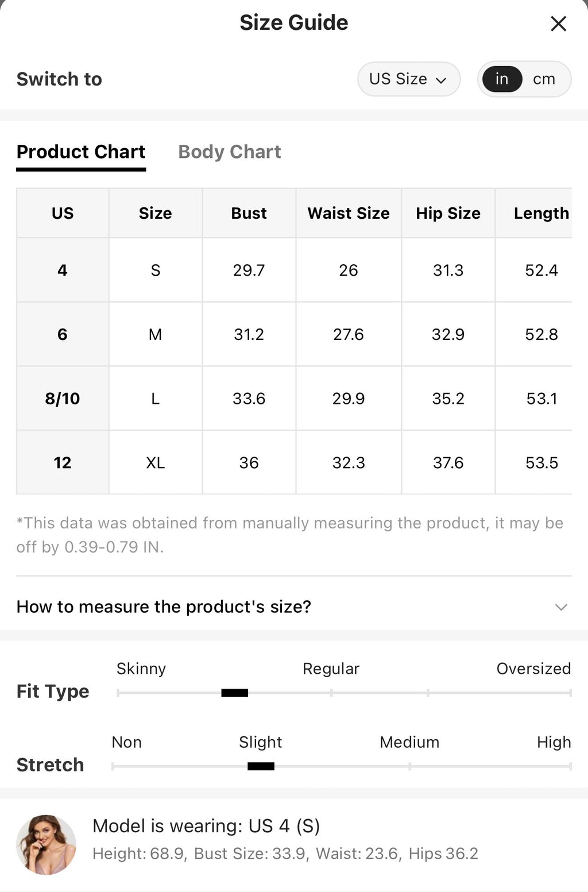Click the 8/10 size row header
The image size is (588, 892).
(x=63, y=398)
